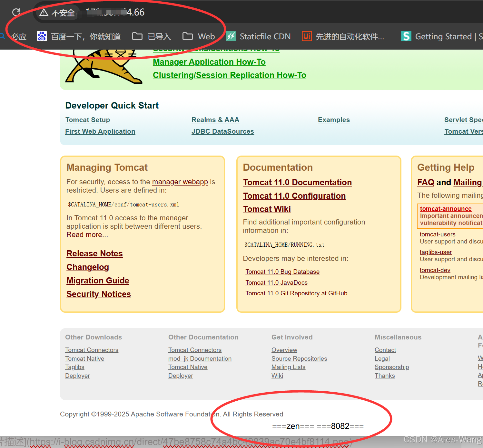Open Tomcat Native under Other Documentation
483x448 pixels.
pyautogui.click(x=188, y=367)
